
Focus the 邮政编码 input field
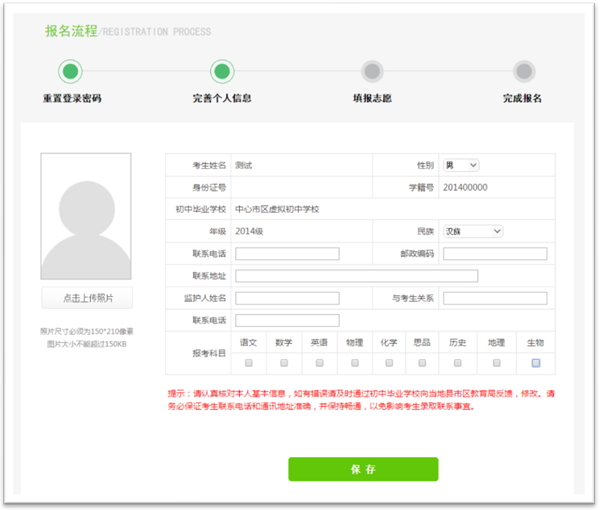point(495,254)
